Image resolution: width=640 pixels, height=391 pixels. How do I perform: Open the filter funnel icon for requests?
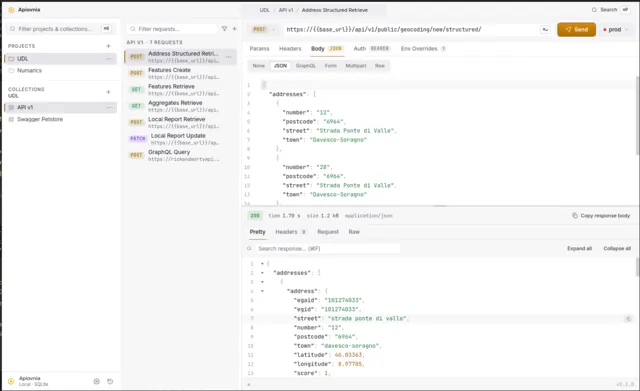click(x=224, y=29)
